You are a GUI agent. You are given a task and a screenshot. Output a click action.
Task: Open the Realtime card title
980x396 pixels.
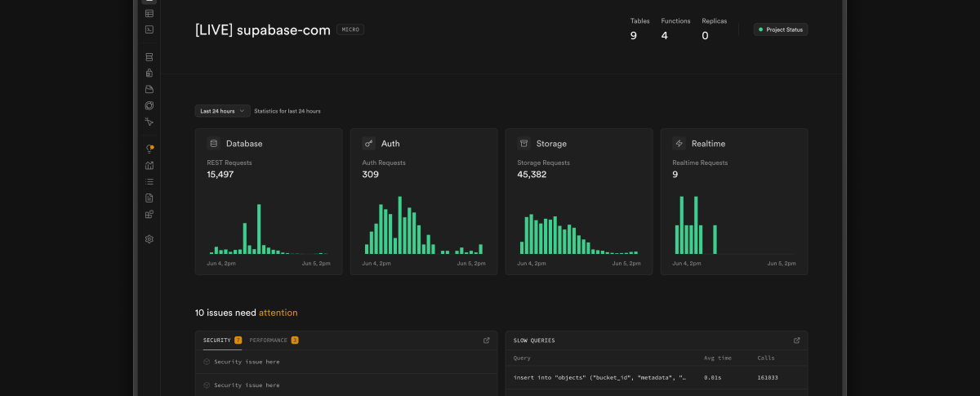[x=708, y=143]
